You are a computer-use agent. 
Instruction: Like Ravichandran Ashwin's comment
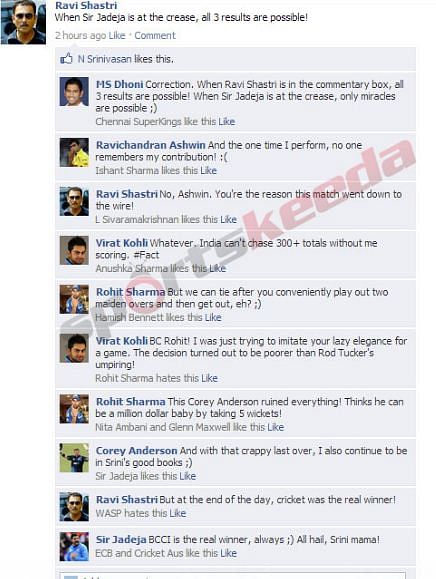tap(209, 170)
